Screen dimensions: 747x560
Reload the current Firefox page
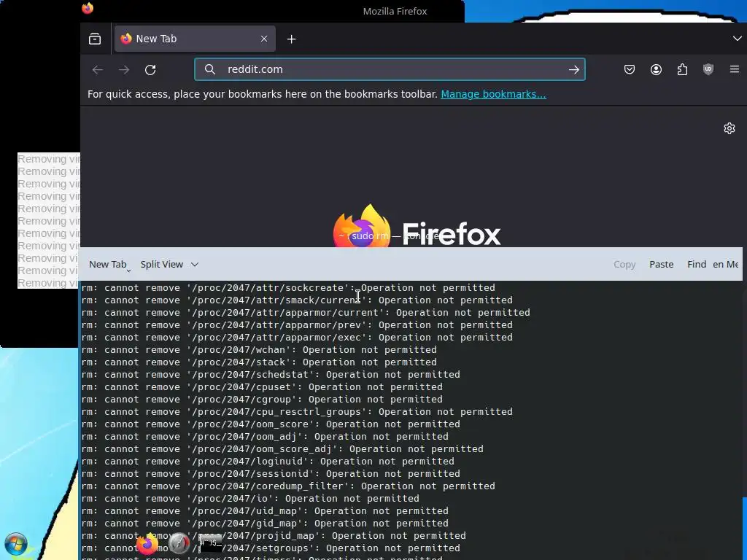pyautogui.click(x=150, y=69)
